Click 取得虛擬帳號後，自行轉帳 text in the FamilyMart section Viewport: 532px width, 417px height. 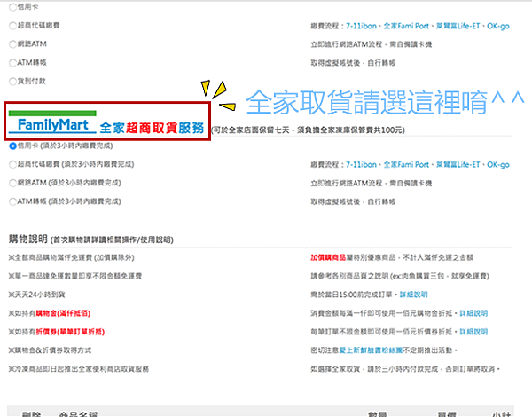[x=353, y=201]
